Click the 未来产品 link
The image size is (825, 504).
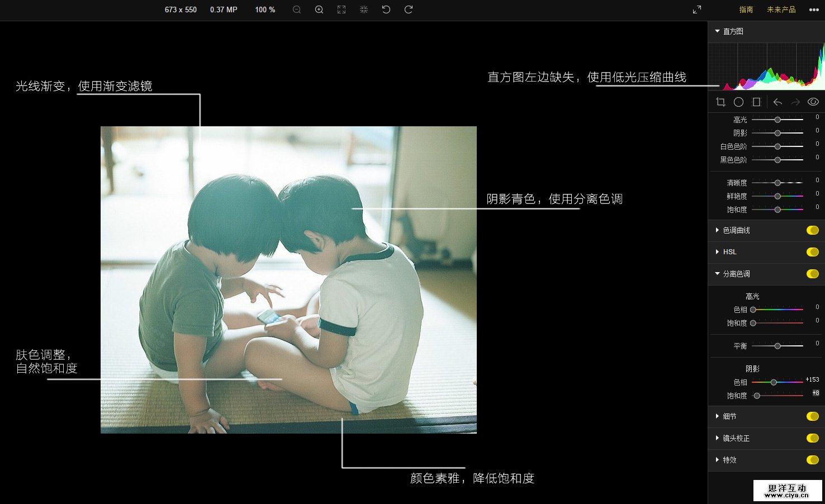[x=780, y=9]
